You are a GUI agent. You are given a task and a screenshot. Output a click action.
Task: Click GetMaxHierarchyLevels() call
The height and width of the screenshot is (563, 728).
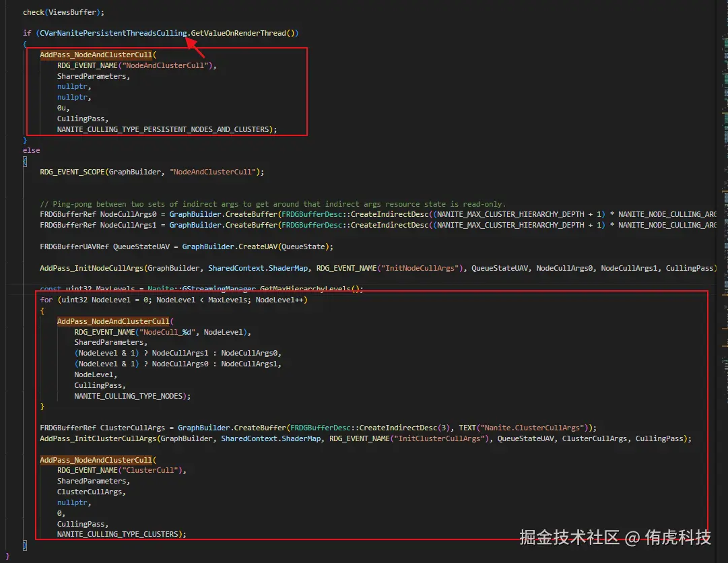tap(309, 289)
